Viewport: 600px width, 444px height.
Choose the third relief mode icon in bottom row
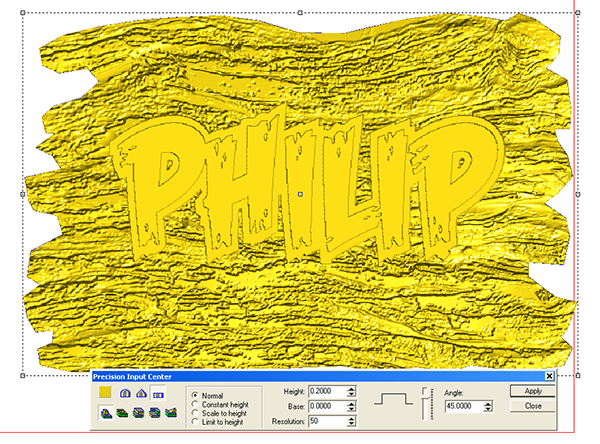138,413
